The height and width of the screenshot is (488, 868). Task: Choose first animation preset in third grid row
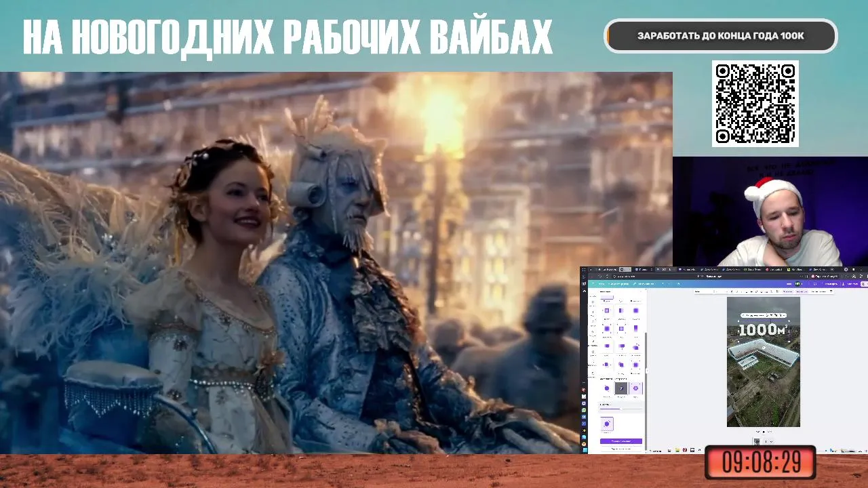point(607,346)
